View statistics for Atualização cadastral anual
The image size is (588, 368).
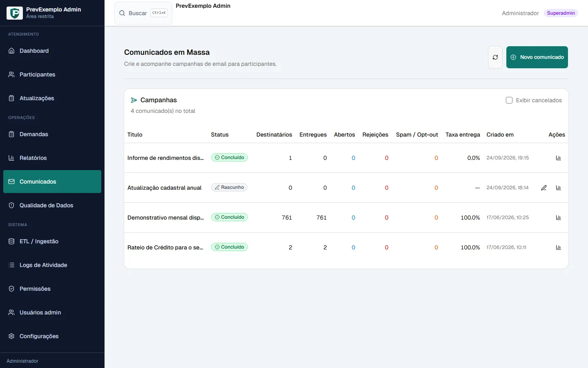click(x=558, y=188)
